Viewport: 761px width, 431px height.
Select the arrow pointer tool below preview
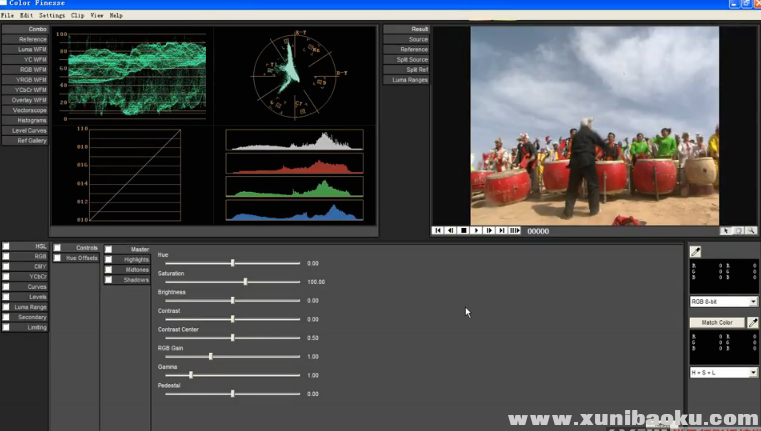click(x=726, y=231)
